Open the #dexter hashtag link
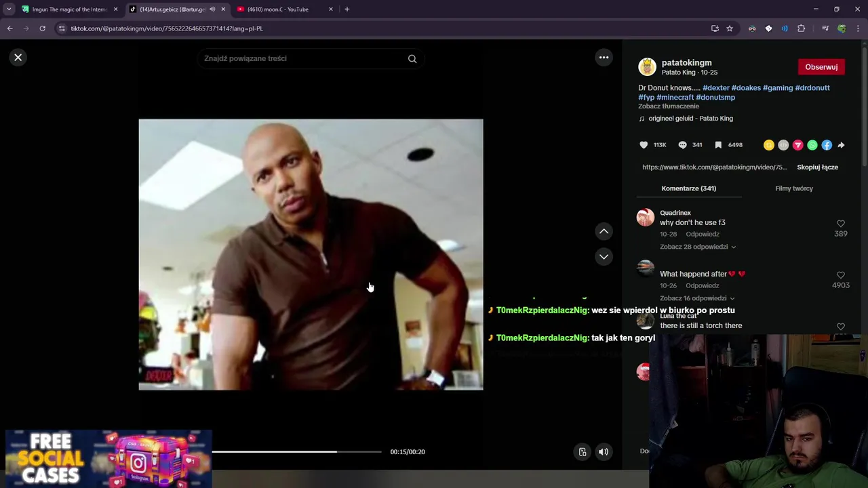 point(716,88)
